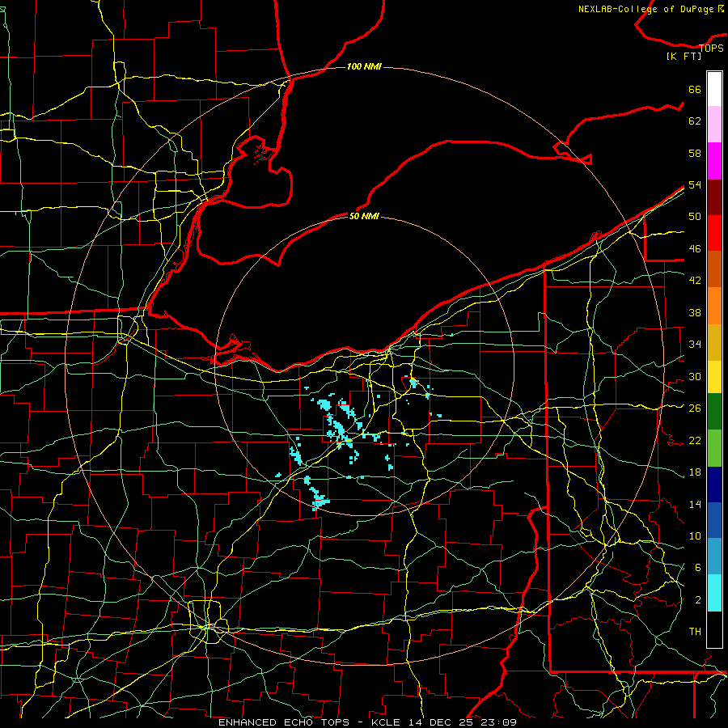Click the legend value 30

[695, 376]
